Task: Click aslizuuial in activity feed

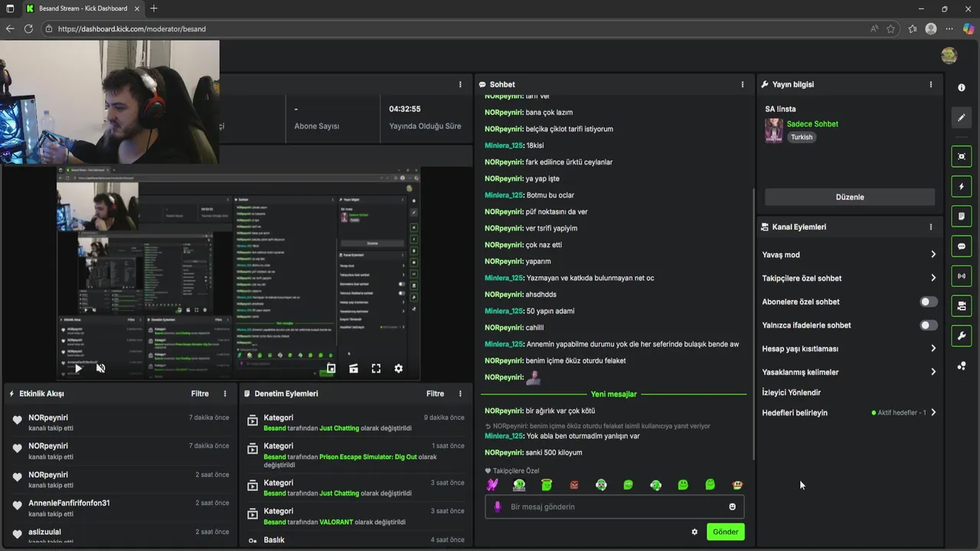Action: 44,532
